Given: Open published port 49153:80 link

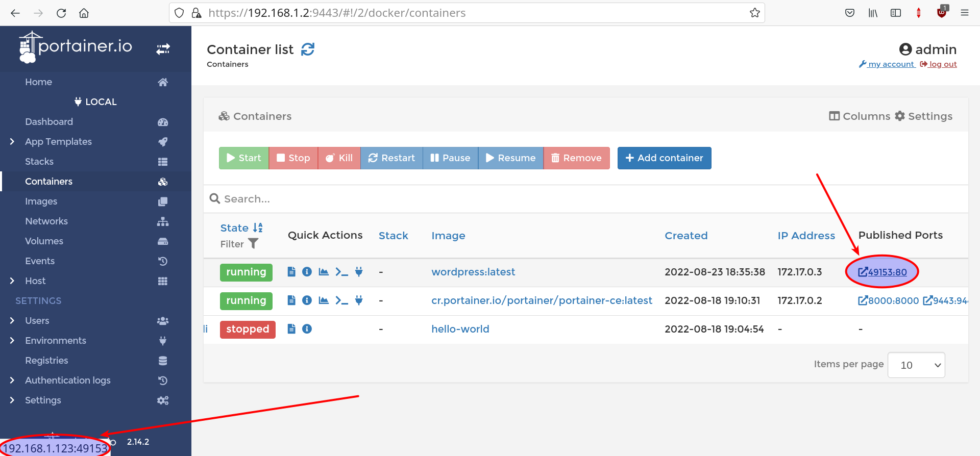Looking at the screenshot, I should pos(883,272).
